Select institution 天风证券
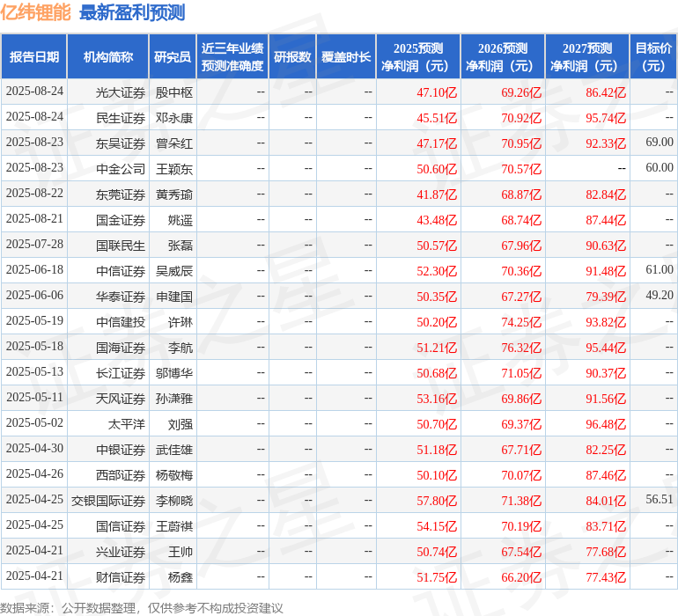Screen dimensions: 678x616 pos(121,399)
